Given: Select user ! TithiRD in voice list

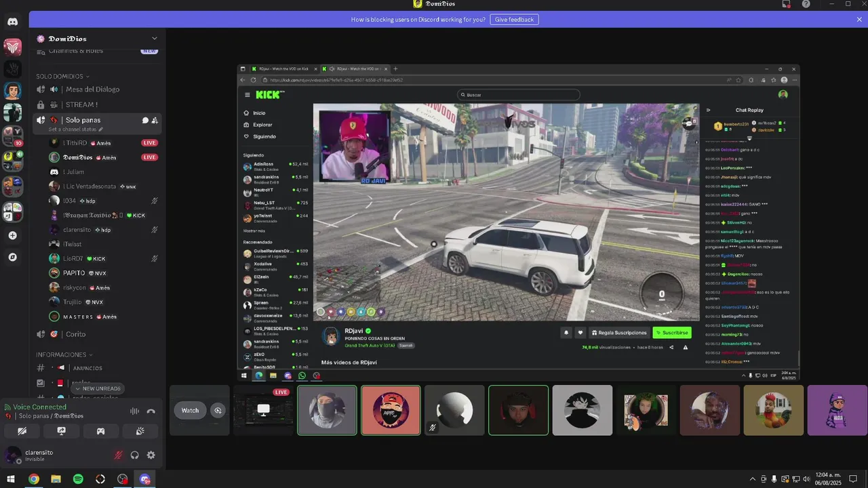Looking at the screenshot, I should [x=104, y=143].
